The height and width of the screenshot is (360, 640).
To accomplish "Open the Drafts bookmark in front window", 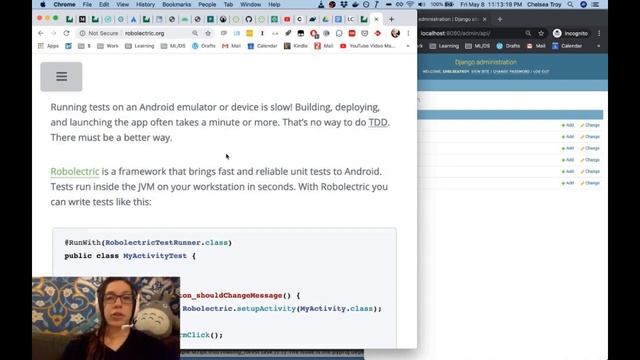I will click(x=204, y=46).
